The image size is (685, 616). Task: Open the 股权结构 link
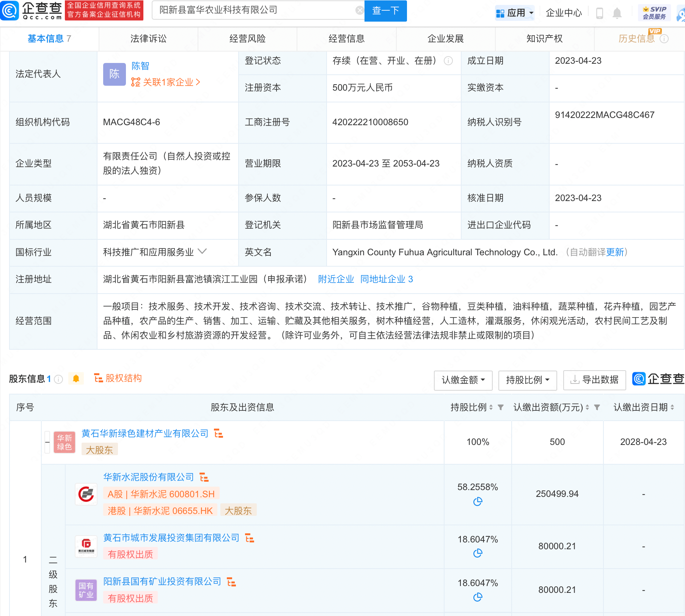(x=118, y=378)
